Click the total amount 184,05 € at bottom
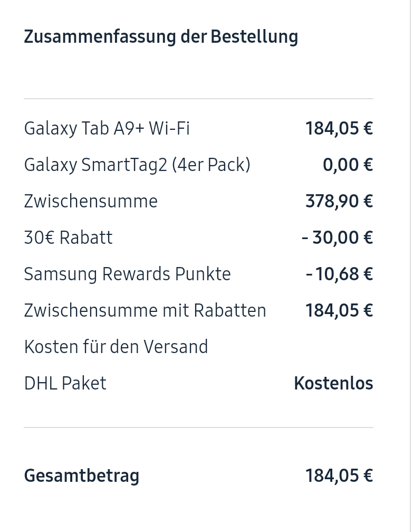 click(339, 476)
